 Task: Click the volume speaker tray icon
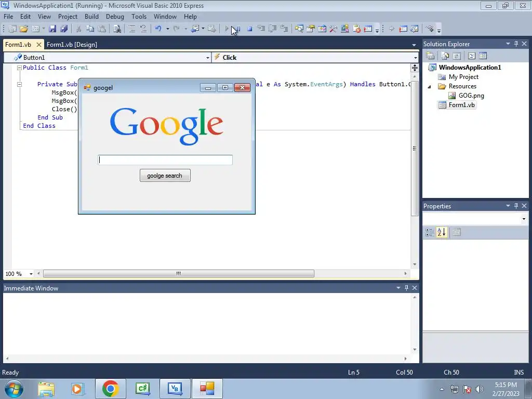click(480, 389)
